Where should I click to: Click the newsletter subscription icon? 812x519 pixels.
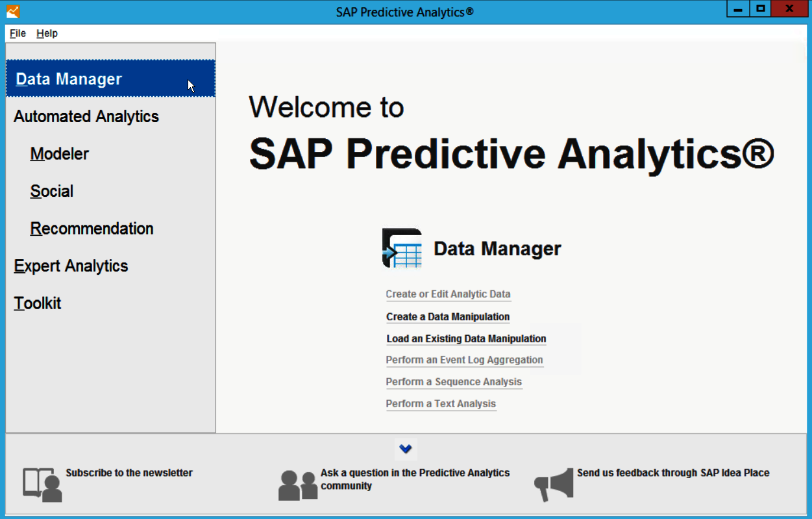coord(41,483)
